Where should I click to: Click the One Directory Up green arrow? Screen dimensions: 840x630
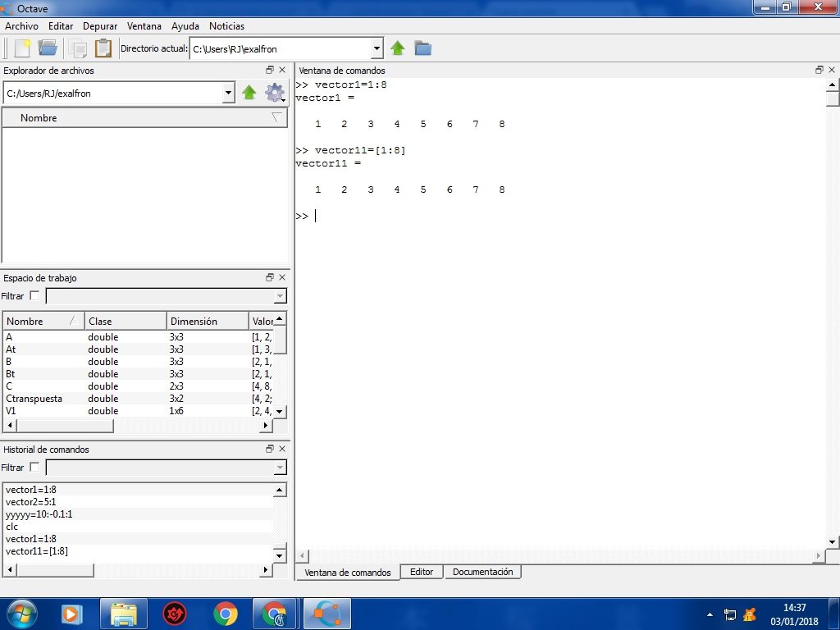pyautogui.click(x=398, y=48)
